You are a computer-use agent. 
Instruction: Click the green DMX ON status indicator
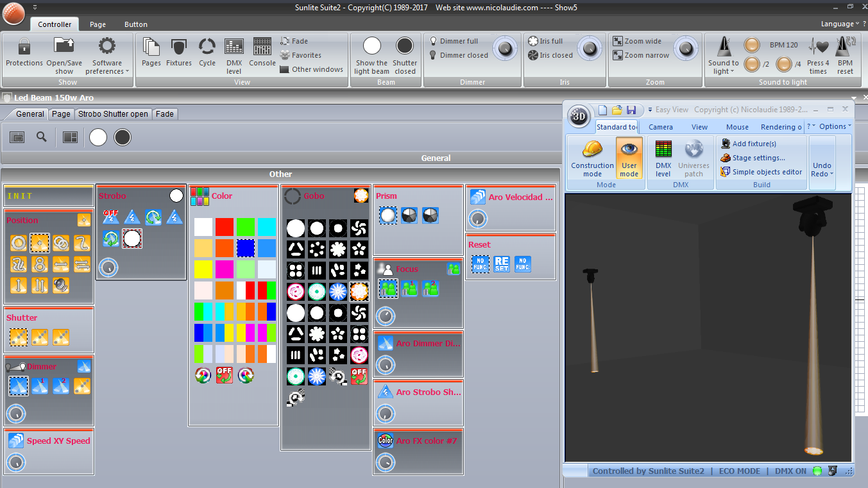[817, 471]
